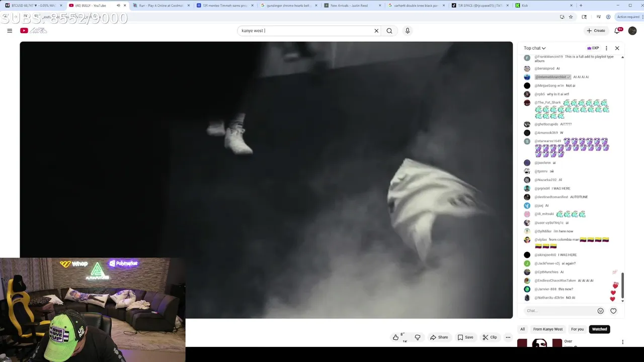Mute the BULLY - YouTube tab audio
644x362 pixels.
[118, 6]
